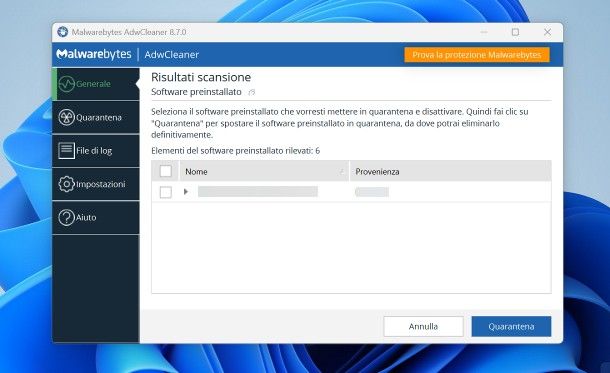Select the blurred name in first result row
The height and width of the screenshot is (373, 610).
tap(258, 192)
